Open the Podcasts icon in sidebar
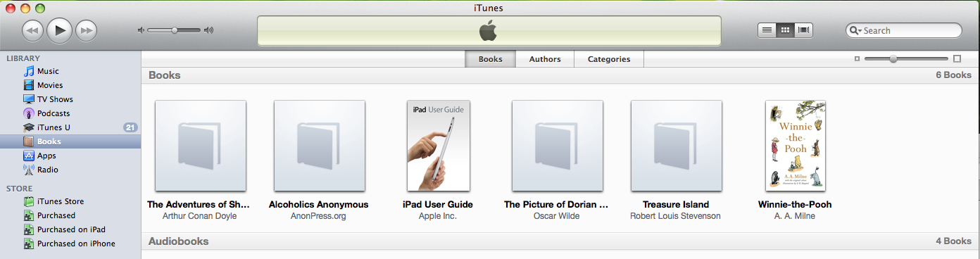980x259 pixels. pyautogui.click(x=29, y=113)
